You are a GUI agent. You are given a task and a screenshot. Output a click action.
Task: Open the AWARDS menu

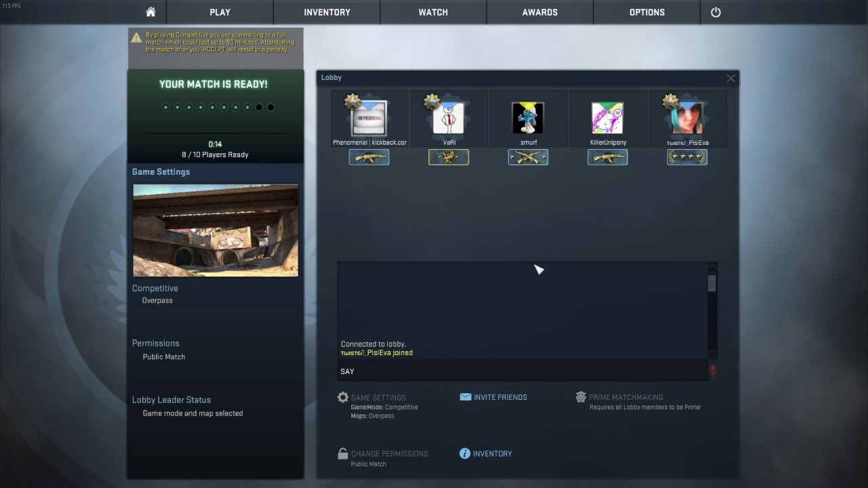coord(540,12)
